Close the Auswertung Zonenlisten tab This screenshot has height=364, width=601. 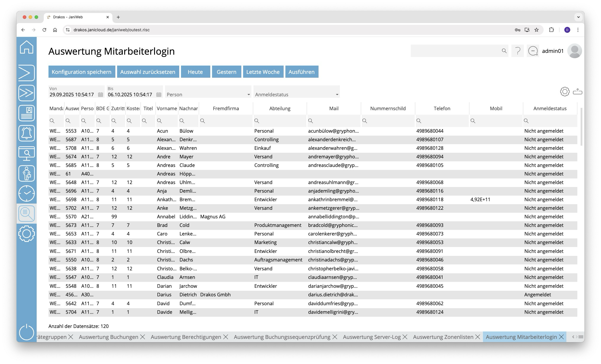click(x=478, y=337)
